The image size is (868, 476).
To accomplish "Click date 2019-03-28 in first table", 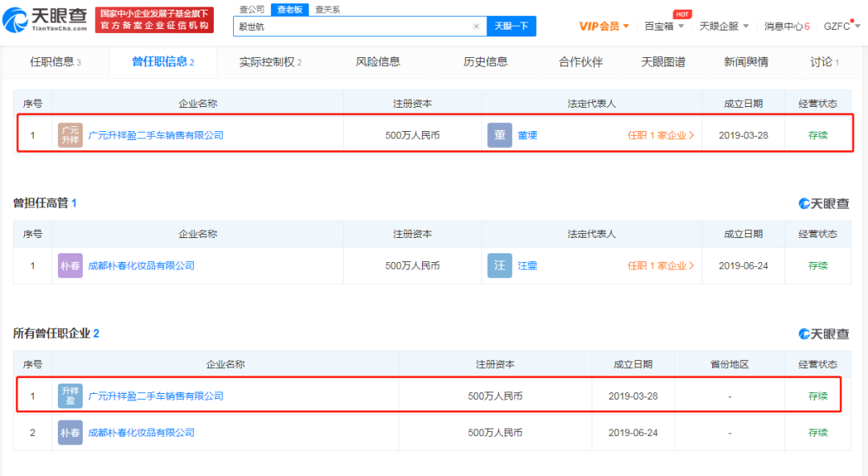I will click(743, 135).
